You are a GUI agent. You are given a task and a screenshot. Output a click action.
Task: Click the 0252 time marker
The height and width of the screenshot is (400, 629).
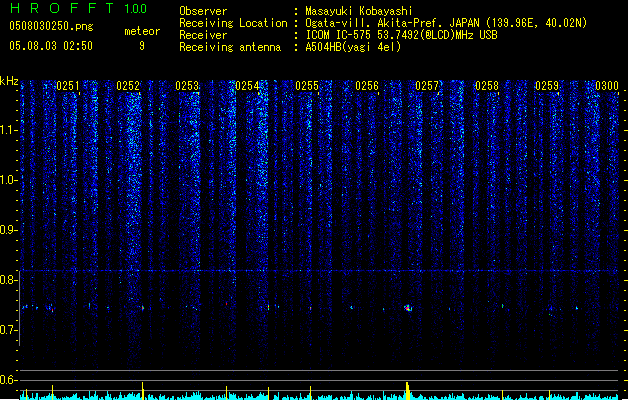(128, 86)
